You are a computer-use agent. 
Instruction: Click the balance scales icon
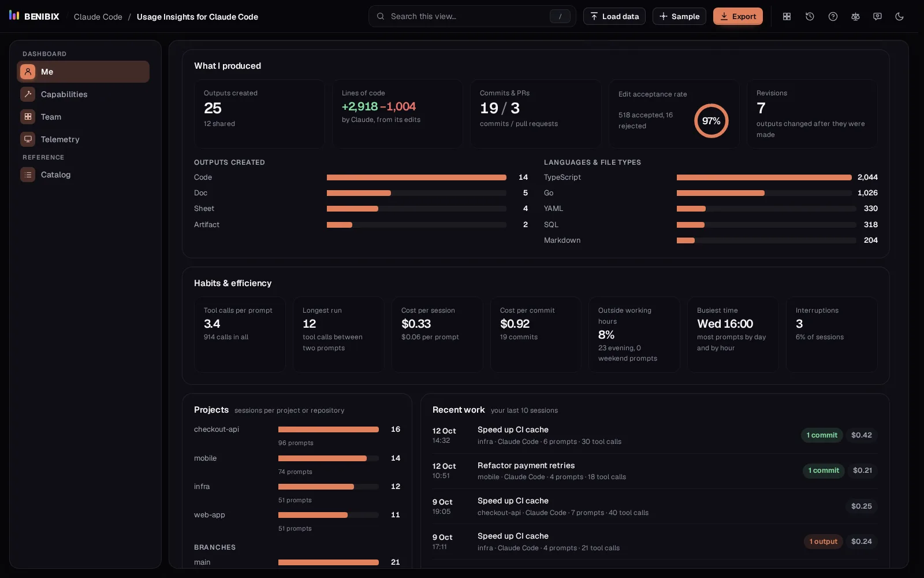pos(855,17)
